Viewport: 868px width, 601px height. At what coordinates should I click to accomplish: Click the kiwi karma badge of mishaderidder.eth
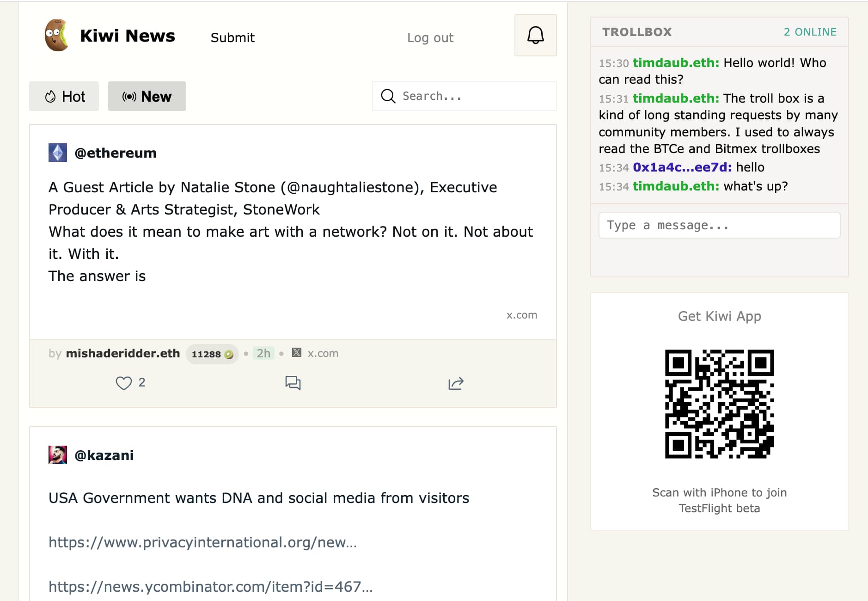[212, 353]
